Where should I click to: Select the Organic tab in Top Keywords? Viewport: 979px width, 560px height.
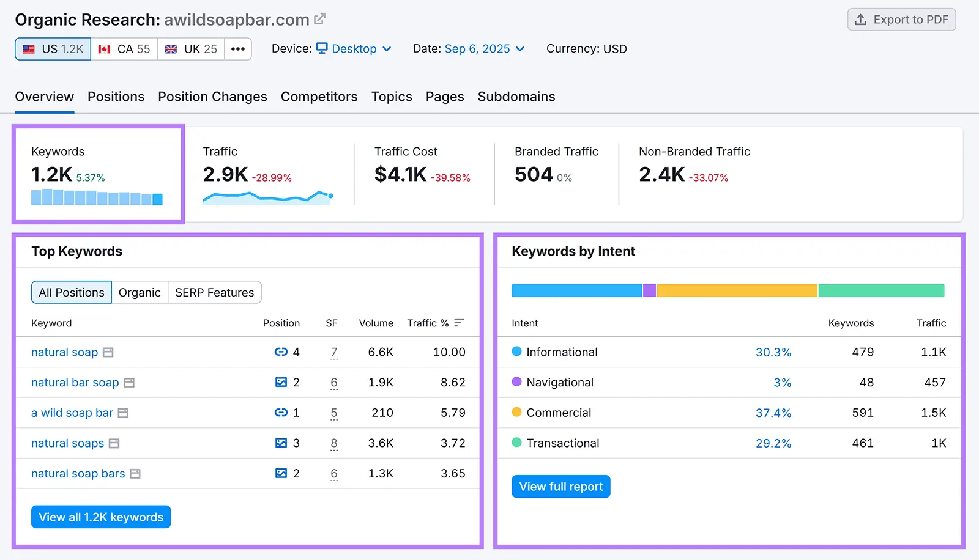coord(140,292)
